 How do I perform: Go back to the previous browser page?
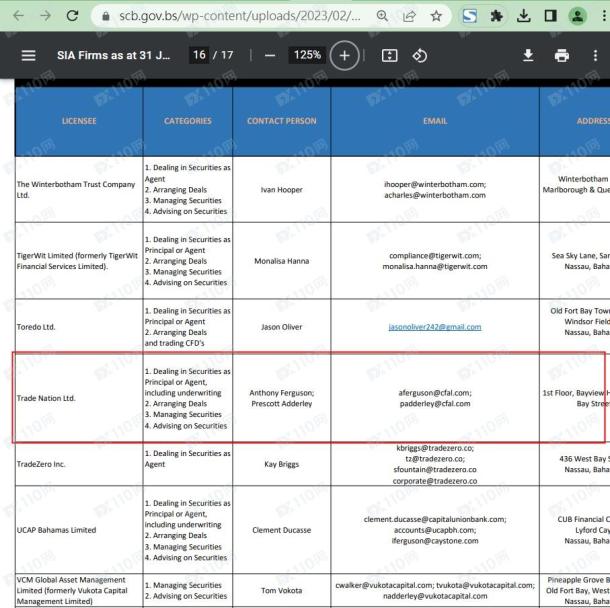(x=18, y=16)
